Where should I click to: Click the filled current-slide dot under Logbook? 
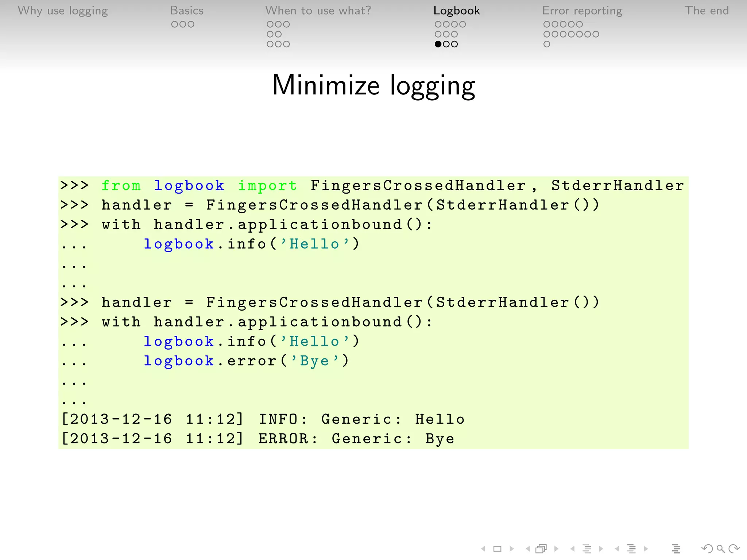pos(438,44)
